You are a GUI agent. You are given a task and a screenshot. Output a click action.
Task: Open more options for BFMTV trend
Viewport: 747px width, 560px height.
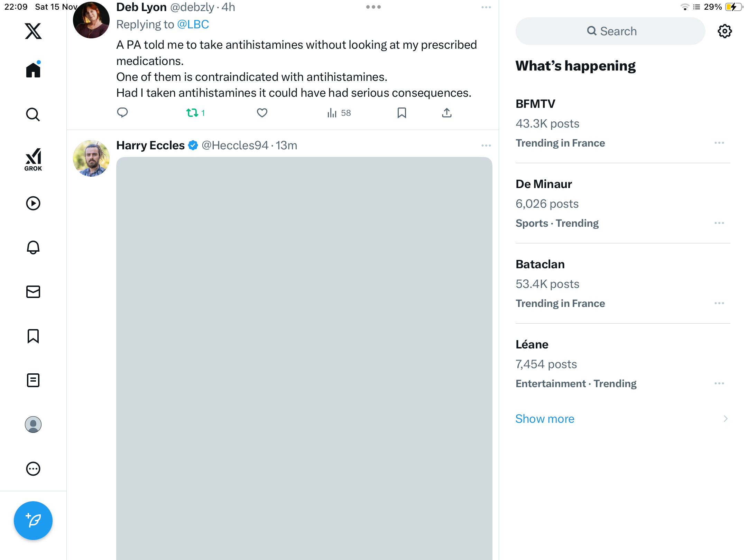tap(719, 143)
